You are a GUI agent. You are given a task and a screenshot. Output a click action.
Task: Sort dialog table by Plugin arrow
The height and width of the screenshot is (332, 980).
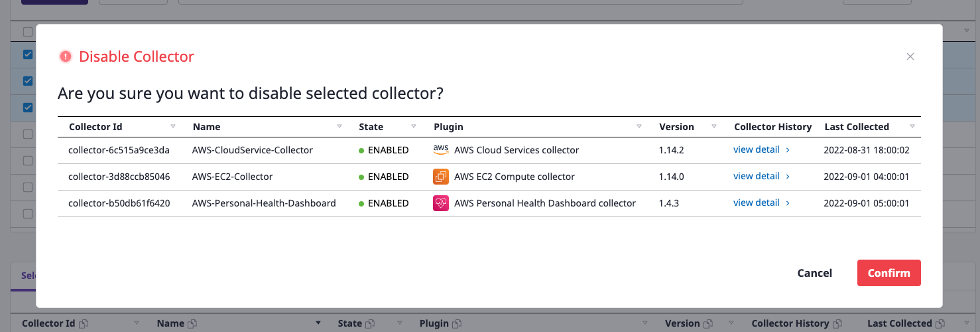[639, 126]
